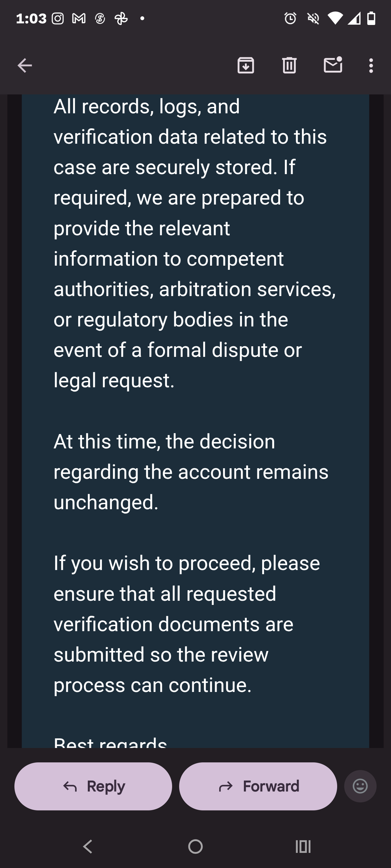
Task: Tap the muted sound status icon
Action: [x=313, y=19]
